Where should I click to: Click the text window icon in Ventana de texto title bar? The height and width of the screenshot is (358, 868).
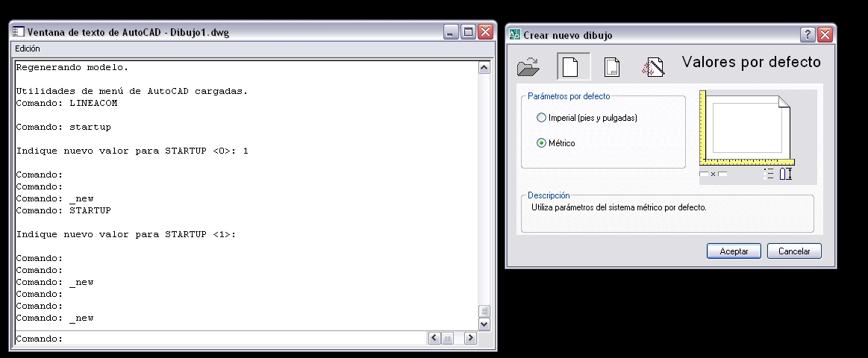(19, 32)
